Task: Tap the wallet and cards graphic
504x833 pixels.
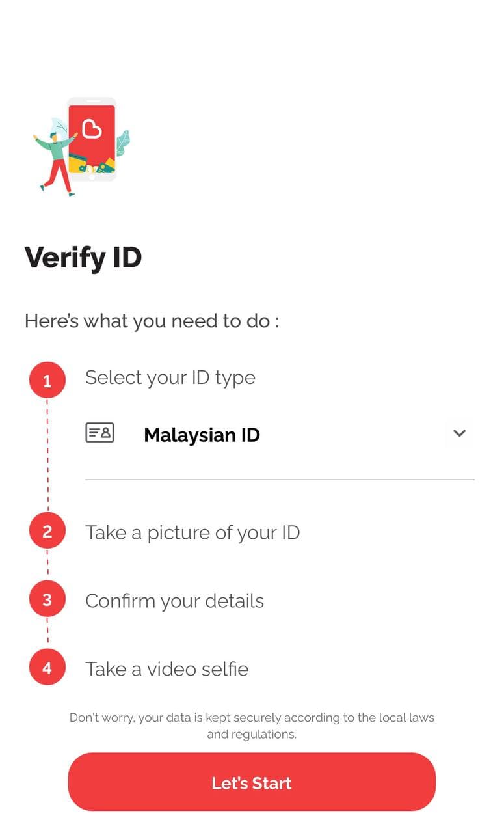Action: pyautogui.click(x=92, y=163)
